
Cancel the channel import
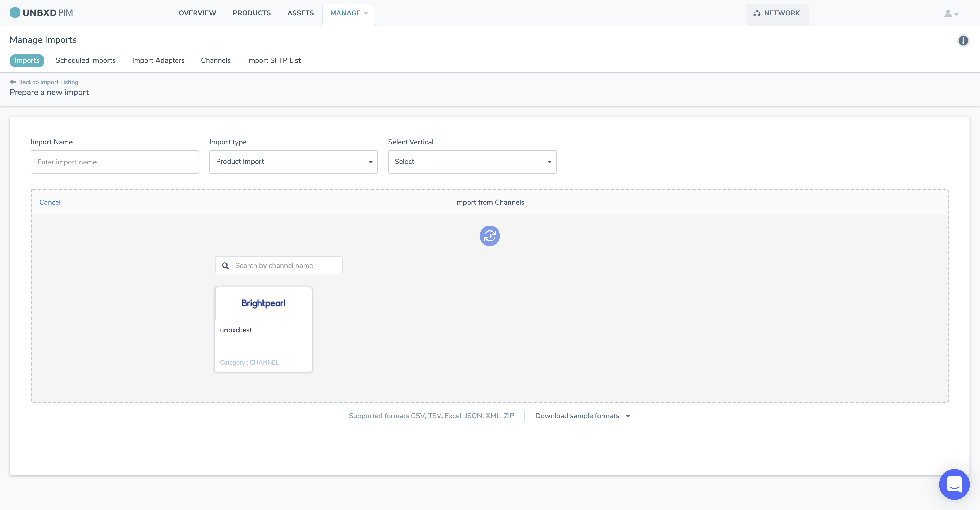coord(50,202)
